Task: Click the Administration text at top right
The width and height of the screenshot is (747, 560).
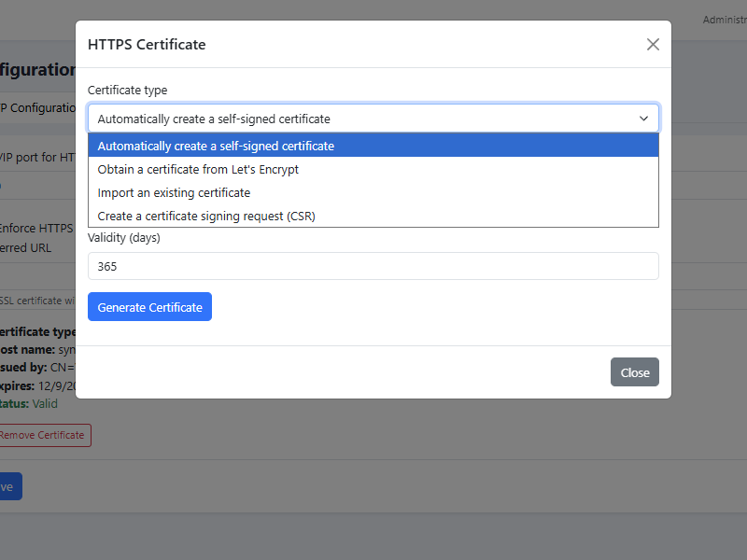Action: click(x=725, y=20)
